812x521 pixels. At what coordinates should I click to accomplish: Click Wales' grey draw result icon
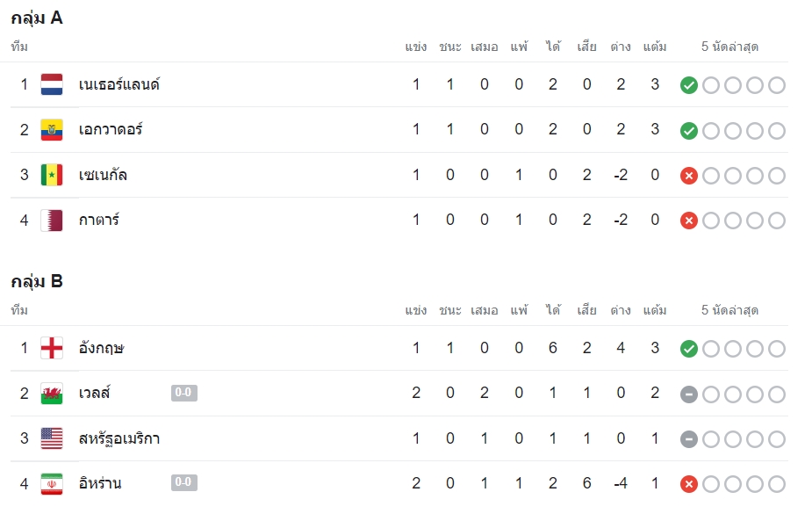coord(689,394)
